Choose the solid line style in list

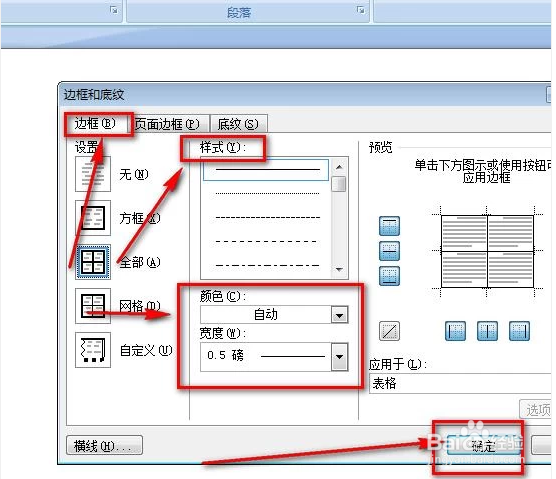coord(266,170)
